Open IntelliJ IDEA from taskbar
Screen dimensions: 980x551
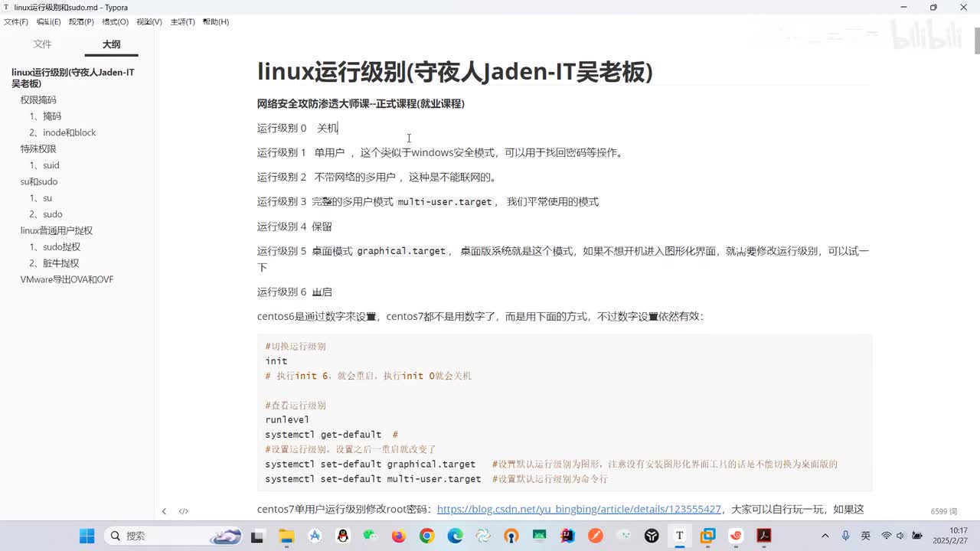(567, 536)
